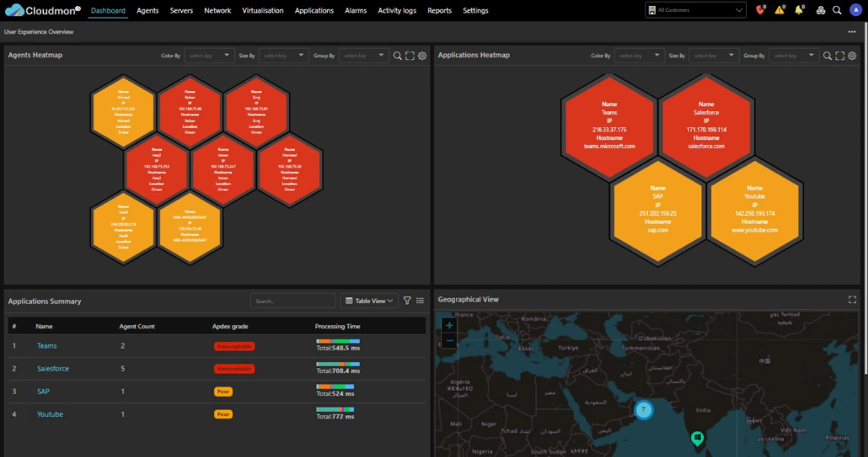Open the Salesforce application link

[x=53, y=369]
